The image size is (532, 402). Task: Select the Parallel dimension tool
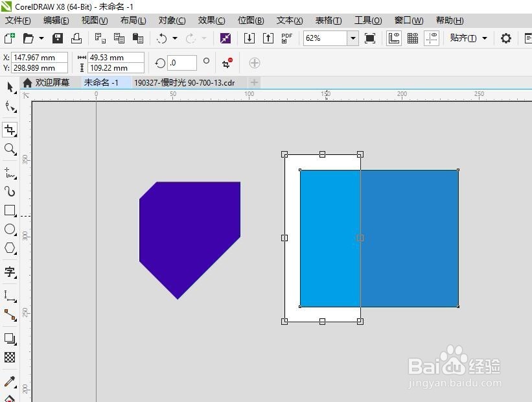pos(10,296)
